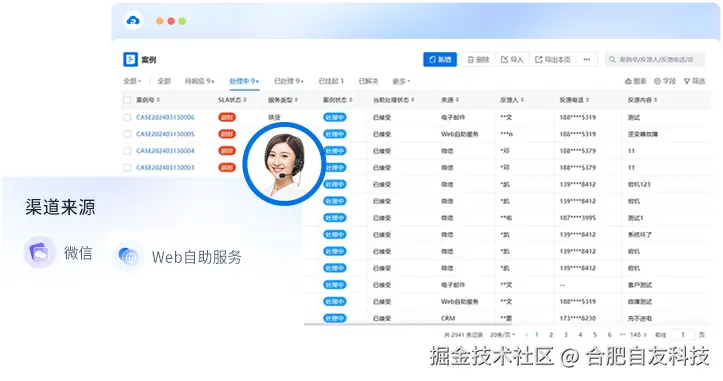This screenshot has height=381, width=723.
Task: Go to the previous page arrow
Action: 527,334
